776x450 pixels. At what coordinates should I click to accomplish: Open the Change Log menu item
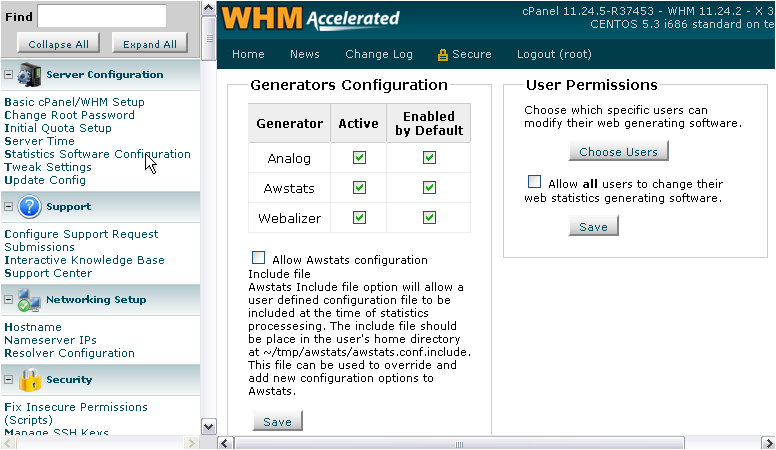click(x=379, y=54)
